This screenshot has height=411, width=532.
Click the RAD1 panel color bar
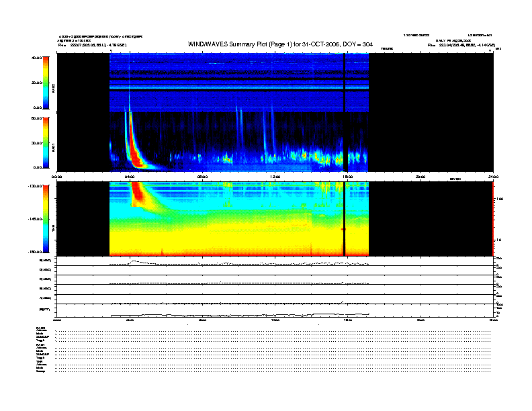(46, 143)
